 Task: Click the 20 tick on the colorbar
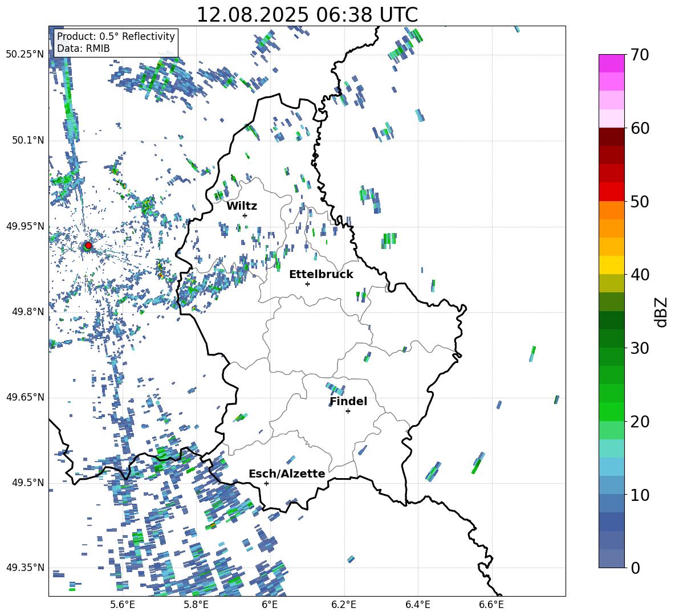(x=640, y=422)
